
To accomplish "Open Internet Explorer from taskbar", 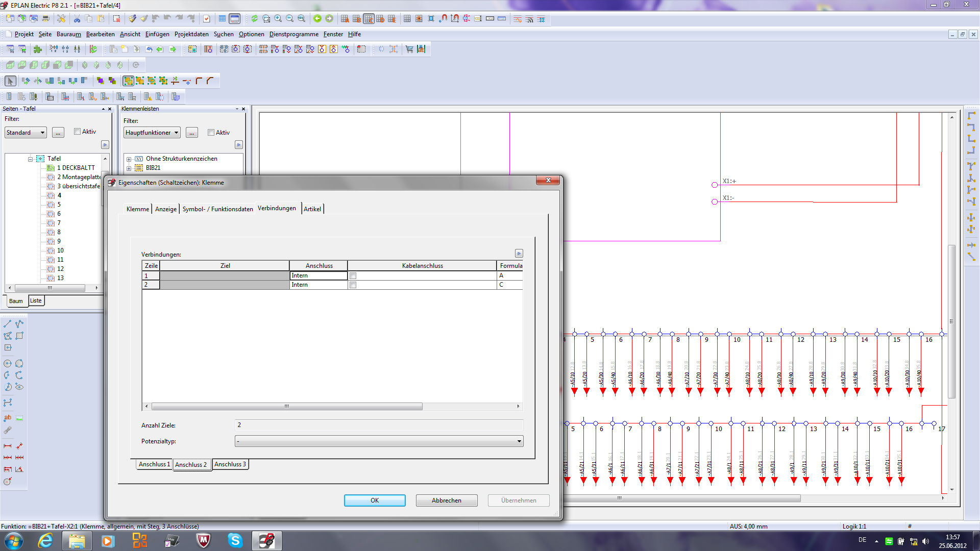I will pos(45,541).
